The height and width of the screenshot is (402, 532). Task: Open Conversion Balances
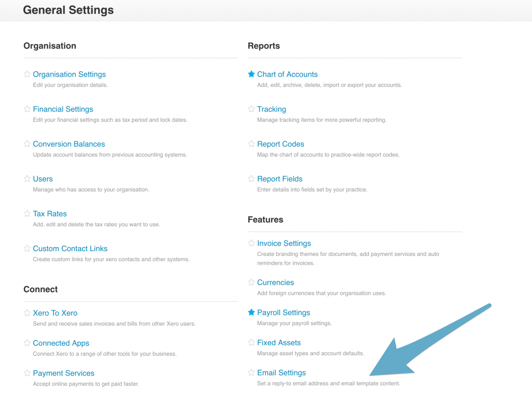click(69, 144)
